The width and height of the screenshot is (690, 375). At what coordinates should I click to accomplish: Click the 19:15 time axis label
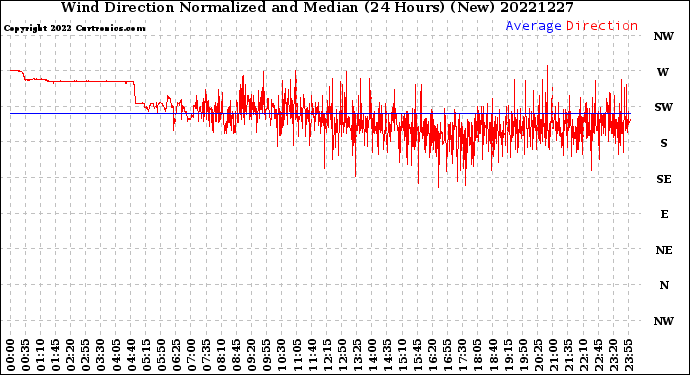click(x=508, y=355)
